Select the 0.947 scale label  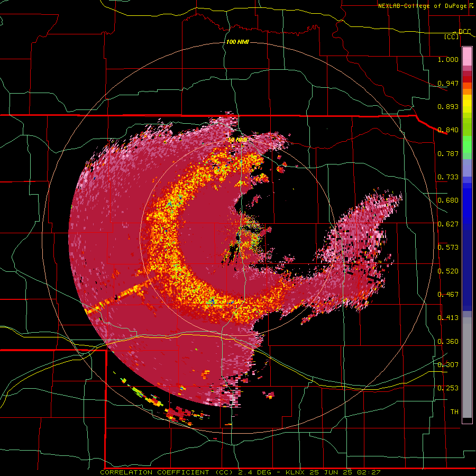448,83
